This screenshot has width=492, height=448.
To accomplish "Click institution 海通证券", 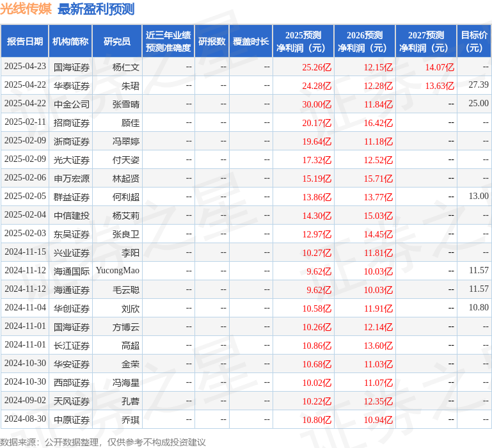I will pyautogui.click(x=72, y=289).
